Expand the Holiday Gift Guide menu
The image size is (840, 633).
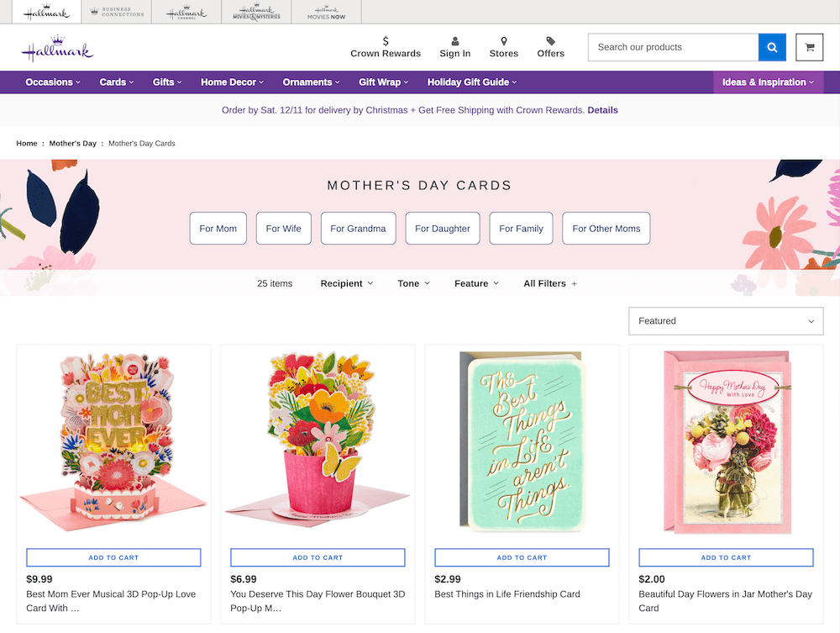click(472, 82)
